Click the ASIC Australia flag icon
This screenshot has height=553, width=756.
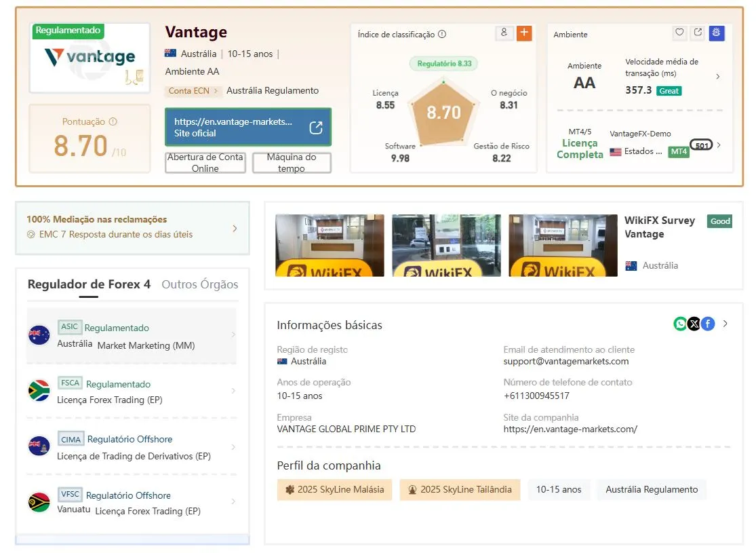[39, 335]
